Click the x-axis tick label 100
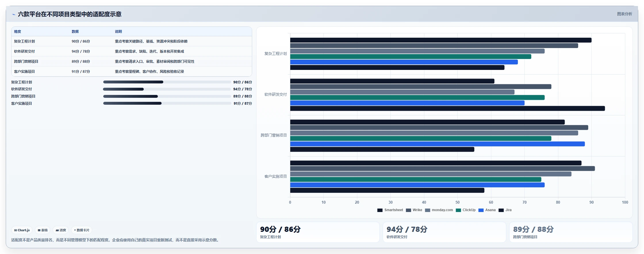This screenshot has height=254, width=644. (x=625, y=203)
